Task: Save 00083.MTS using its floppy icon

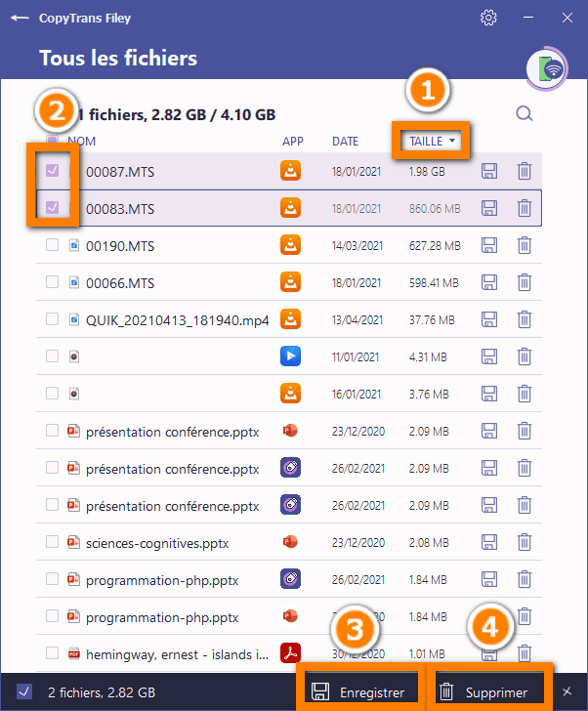Action: 489,208
